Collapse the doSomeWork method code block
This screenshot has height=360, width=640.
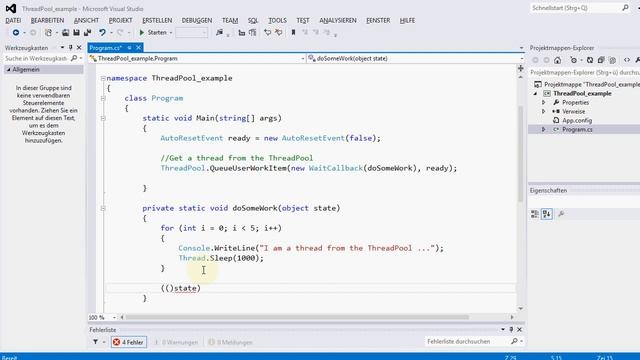[x=103, y=208]
